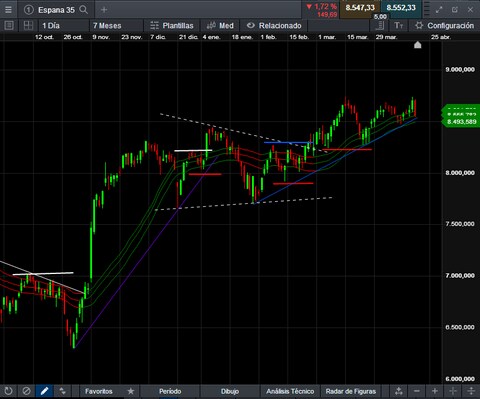The width and height of the screenshot is (480, 399).
Task: Zoom in with the plus icon
Action: click(x=435, y=391)
